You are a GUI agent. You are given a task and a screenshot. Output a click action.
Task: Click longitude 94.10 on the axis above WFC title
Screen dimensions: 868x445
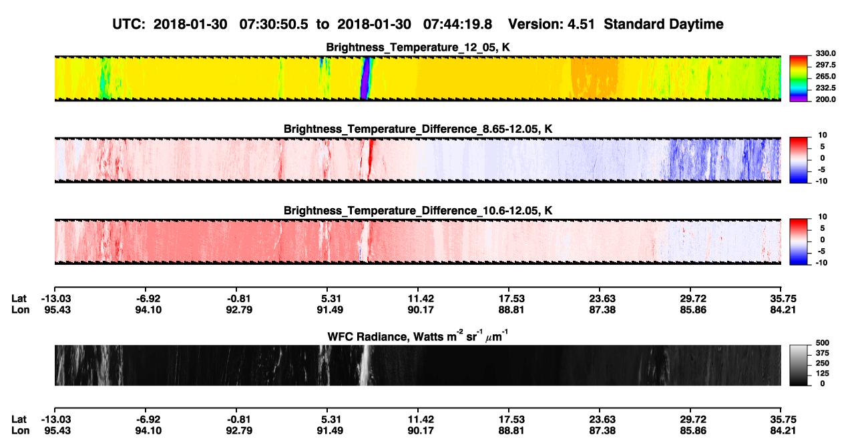tap(148, 310)
